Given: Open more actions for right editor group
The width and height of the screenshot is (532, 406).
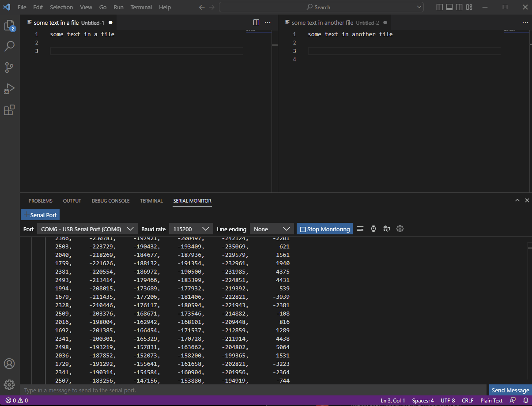Looking at the screenshot, I should pyautogui.click(x=525, y=22).
